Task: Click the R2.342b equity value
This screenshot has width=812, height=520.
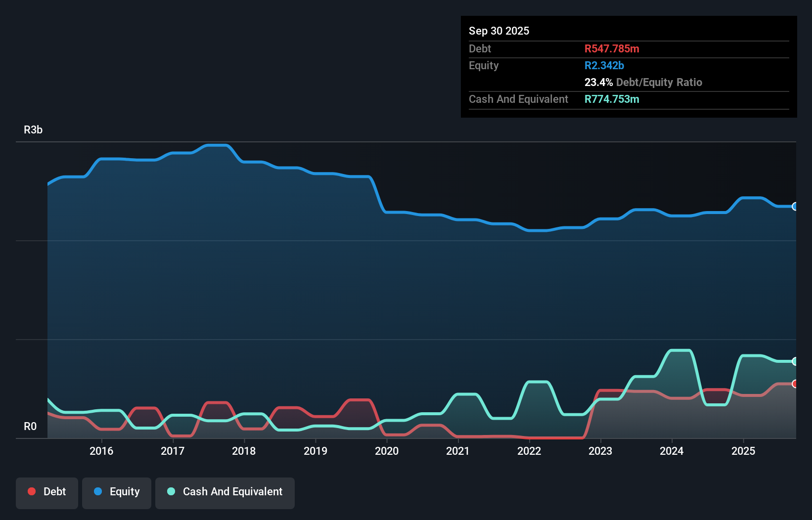Action: coord(604,65)
